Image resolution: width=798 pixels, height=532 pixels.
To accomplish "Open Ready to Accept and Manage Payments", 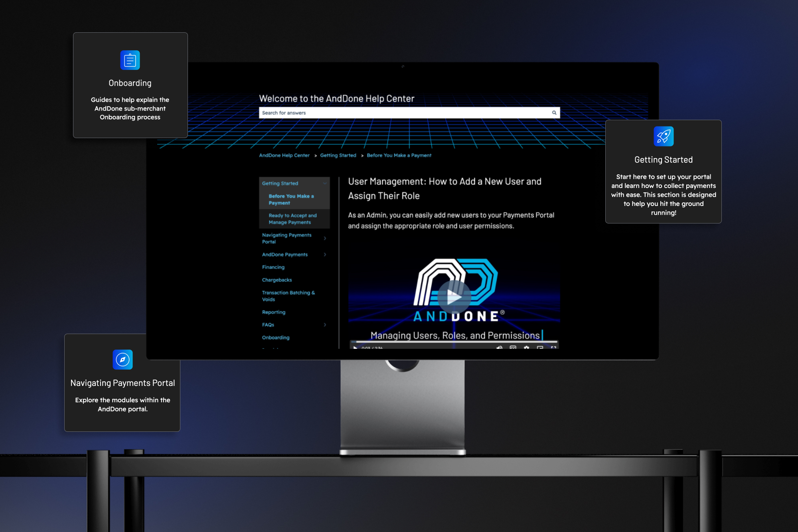I will 292,219.
